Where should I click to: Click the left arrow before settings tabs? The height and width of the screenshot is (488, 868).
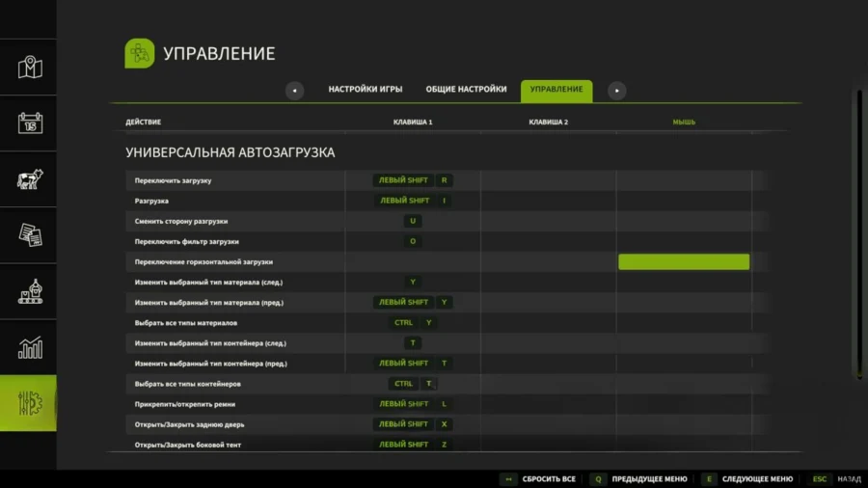tap(295, 91)
